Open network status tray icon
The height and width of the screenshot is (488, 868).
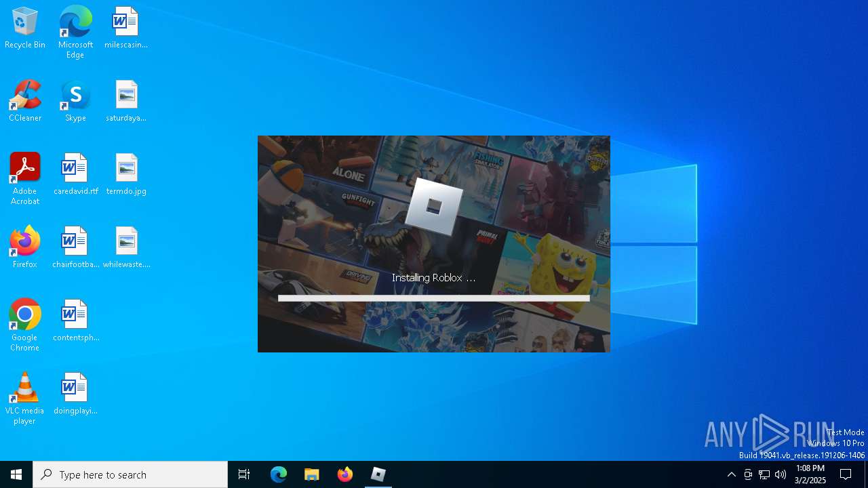764,474
